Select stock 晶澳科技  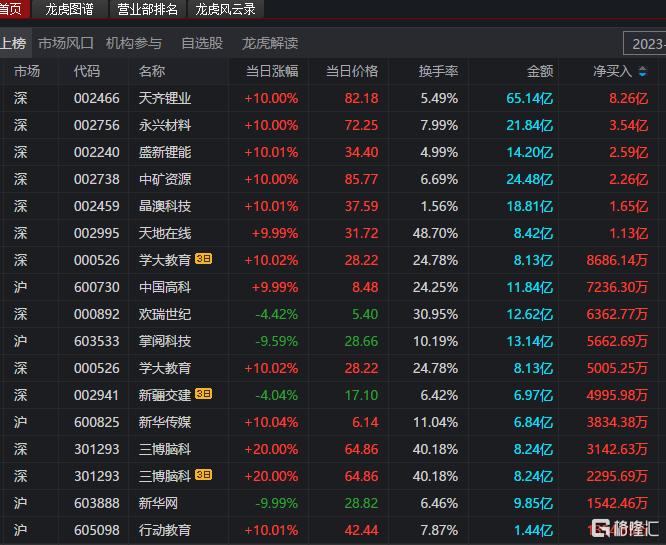click(x=165, y=206)
